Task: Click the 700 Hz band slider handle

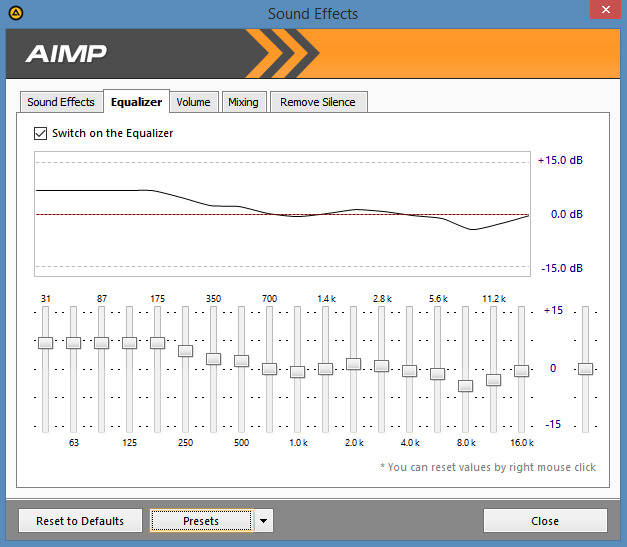Action: [269, 369]
